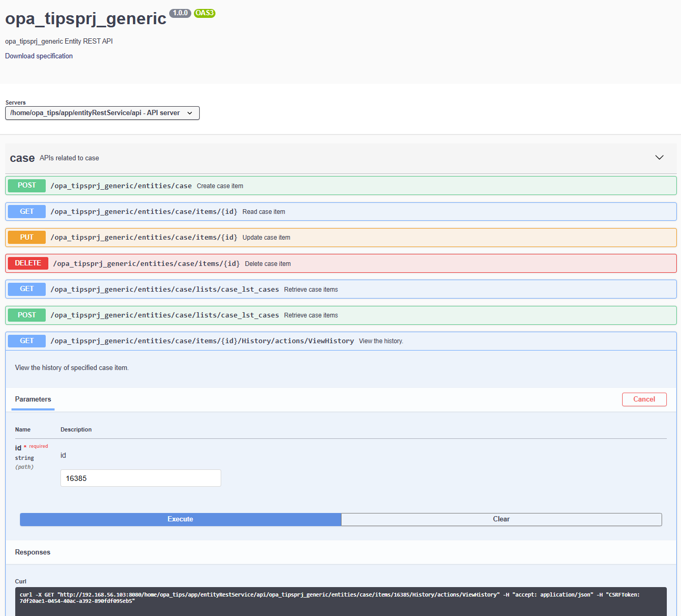This screenshot has height=616, width=681.
Task: Click the OAS3 badge
Action: coord(204,13)
